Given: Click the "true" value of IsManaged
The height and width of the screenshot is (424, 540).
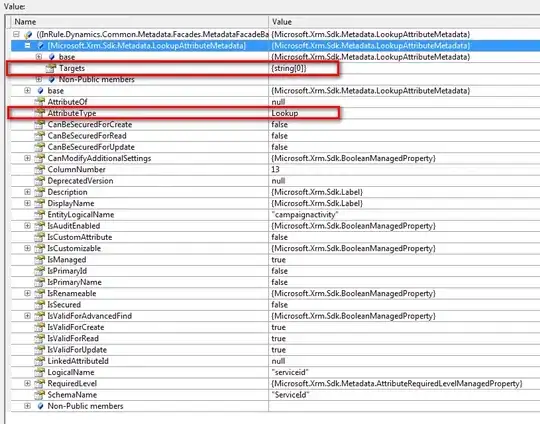Looking at the screenshot, I should tap(279, 259).
